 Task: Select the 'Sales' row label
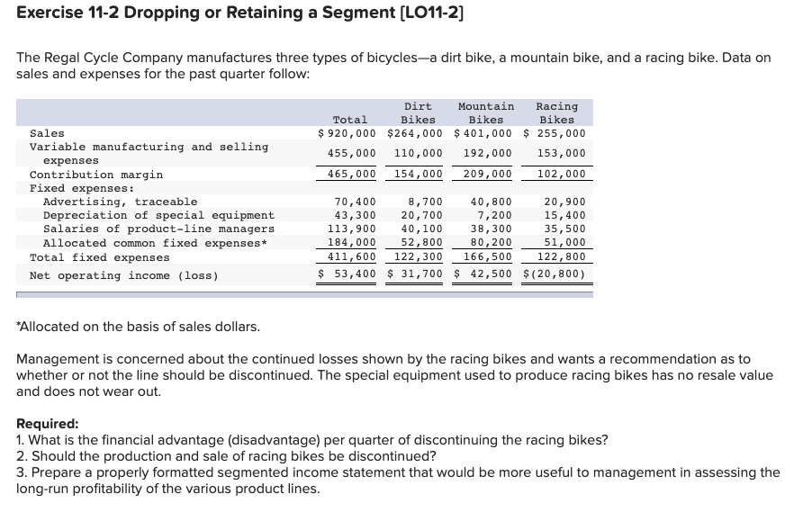(x=47, y=133)
